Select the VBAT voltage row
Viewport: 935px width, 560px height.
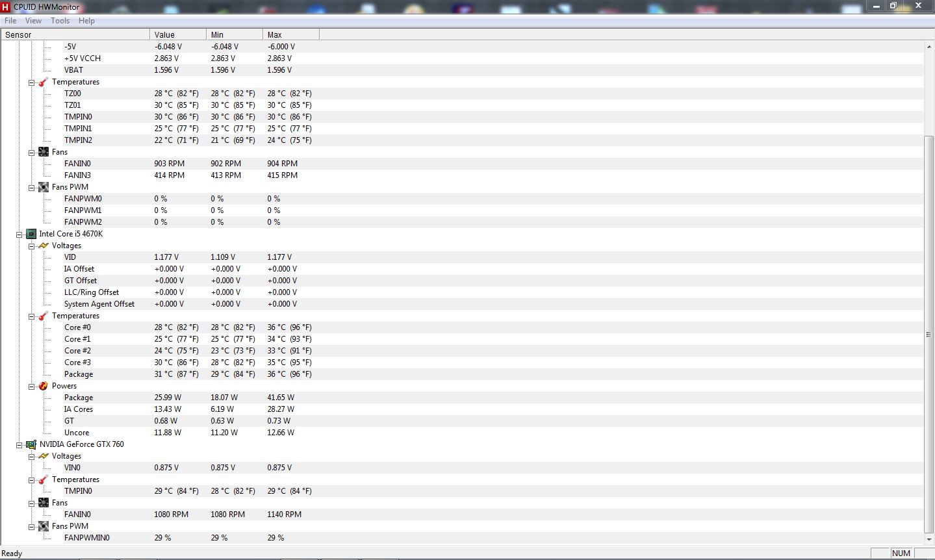pos(462,70)
